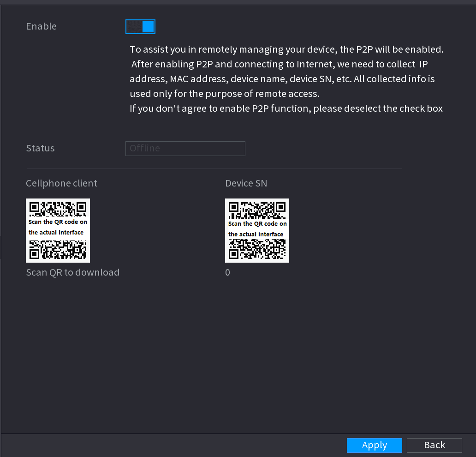
Task: Click the Device SN QR code
Action: pos(257,230)
